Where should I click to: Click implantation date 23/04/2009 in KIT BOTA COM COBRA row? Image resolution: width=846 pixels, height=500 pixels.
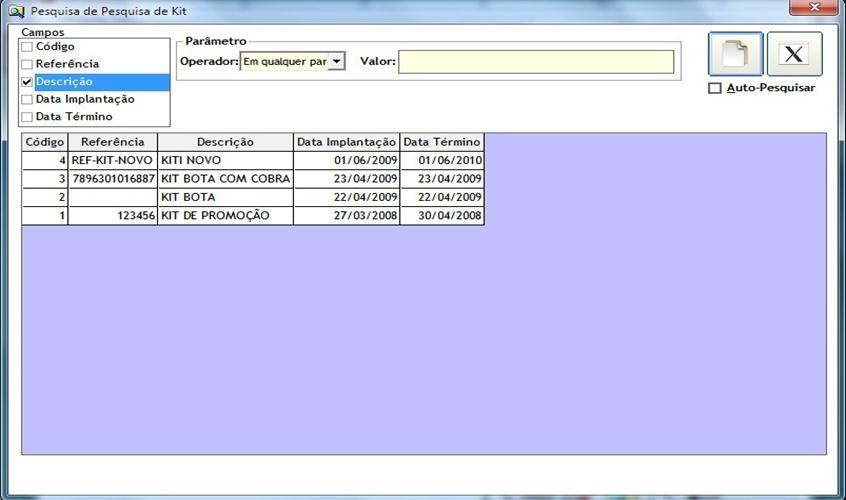click(346, 179)
